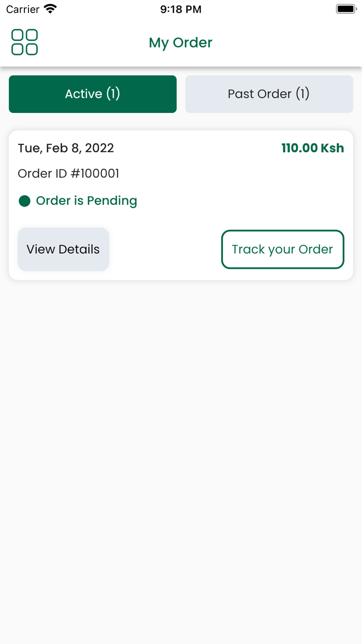Image resolution: width=362 pixels, height=644 pixels.
Task: Click the My Order screen title
Action: [x=180, y=43]
